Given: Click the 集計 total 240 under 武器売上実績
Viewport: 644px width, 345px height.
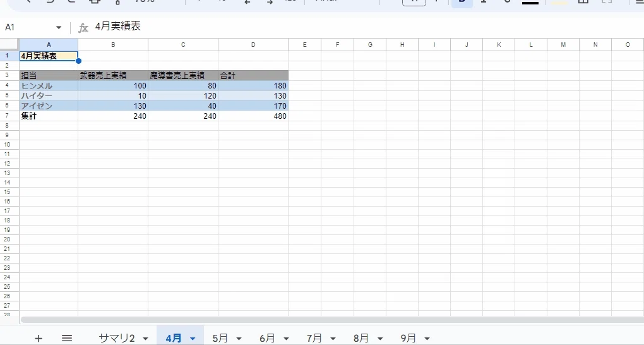Looking at the screenshot, I should click(113, 116).
